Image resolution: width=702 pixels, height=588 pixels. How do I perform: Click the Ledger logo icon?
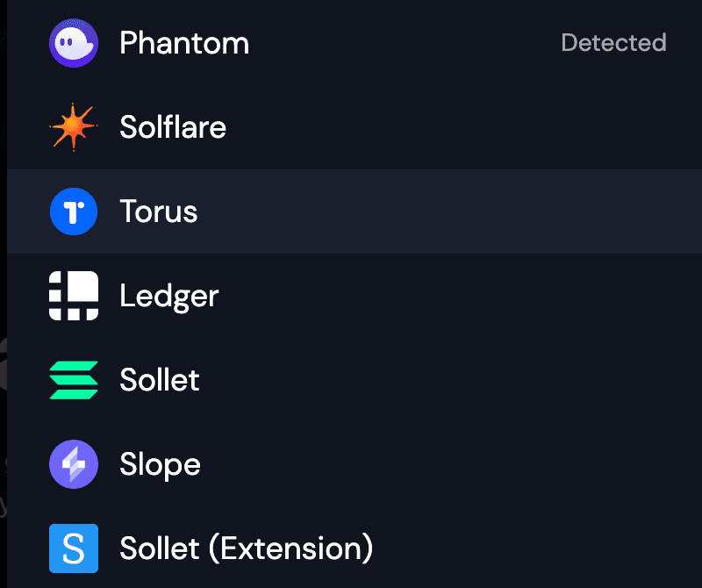click(74, 296)
